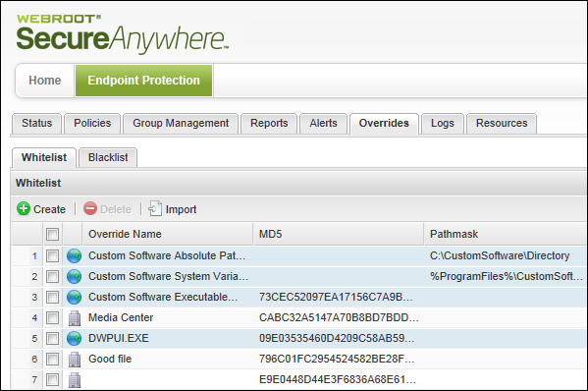Check the box for Custom Software Absolute Path row
Image resolution: width=588 pixels, height=391 pixels.
(x=52, y=255)
